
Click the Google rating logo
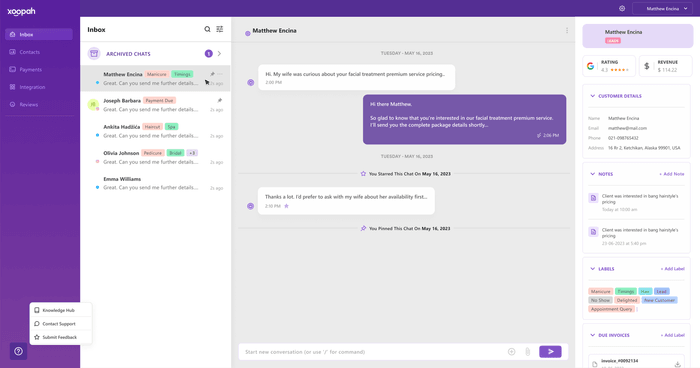coord(590,66)
